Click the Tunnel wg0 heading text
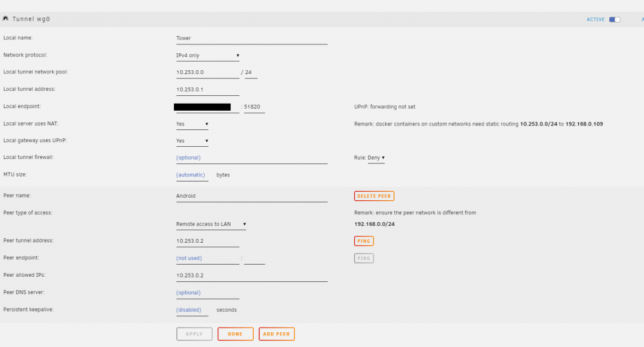 tap(31, 19)
